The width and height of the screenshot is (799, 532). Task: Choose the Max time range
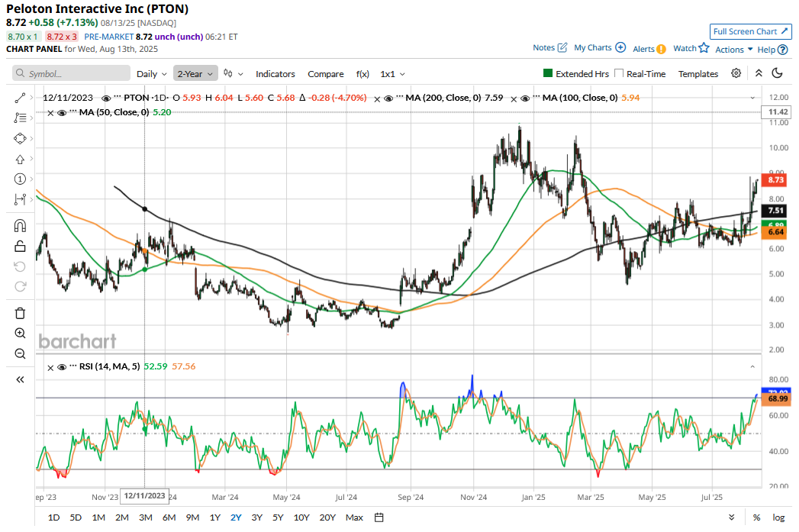(x=354, y=517)
